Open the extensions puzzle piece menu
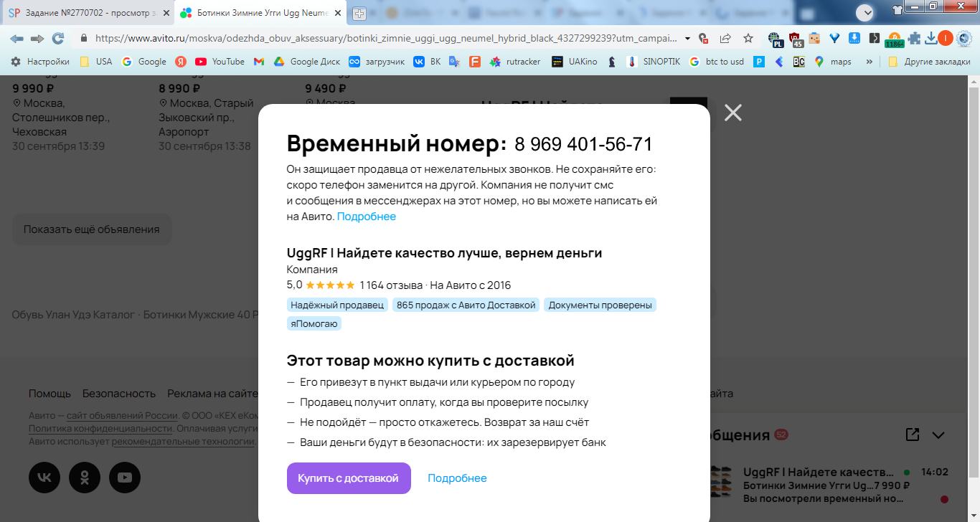980x522 pixels. 914,39
